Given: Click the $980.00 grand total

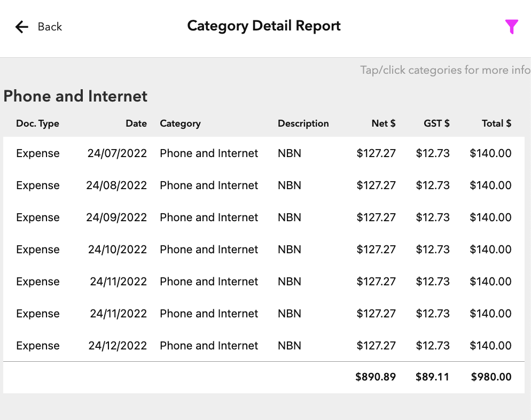Looking at the screenshot, I should (491, 377).
